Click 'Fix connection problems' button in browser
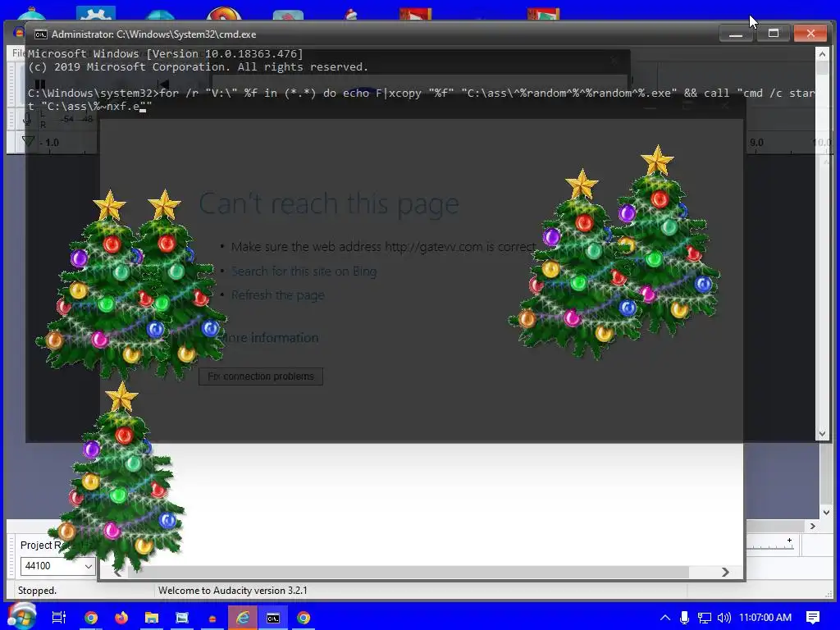The width and height of the screenshot is (840, 630). pos(261,376)
